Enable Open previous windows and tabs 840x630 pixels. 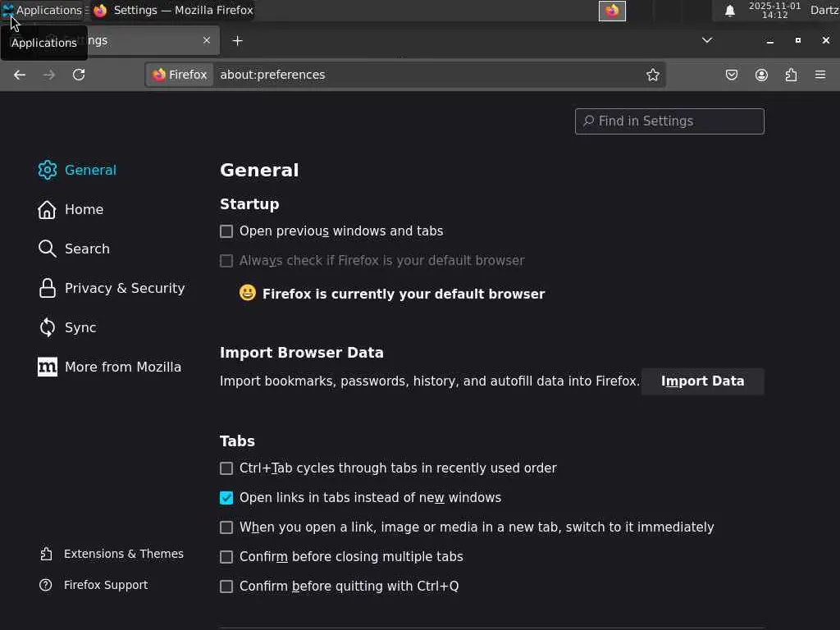[x=226, y=231]
